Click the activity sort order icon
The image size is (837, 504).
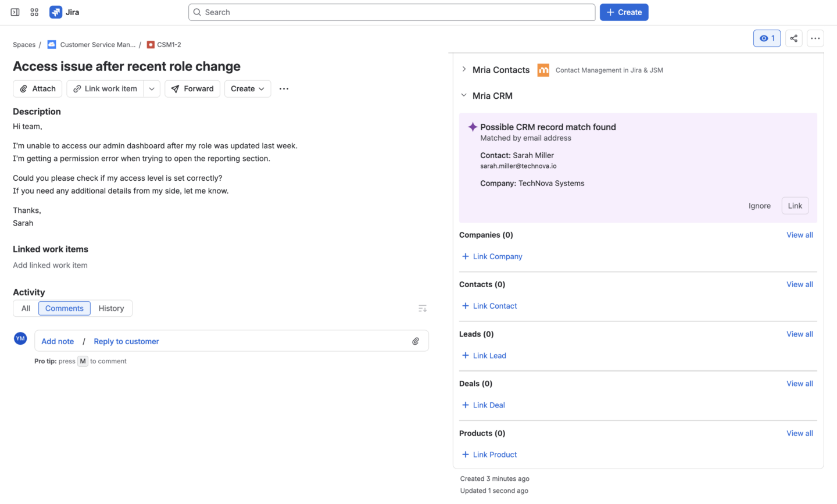click(x=423, y=308)
